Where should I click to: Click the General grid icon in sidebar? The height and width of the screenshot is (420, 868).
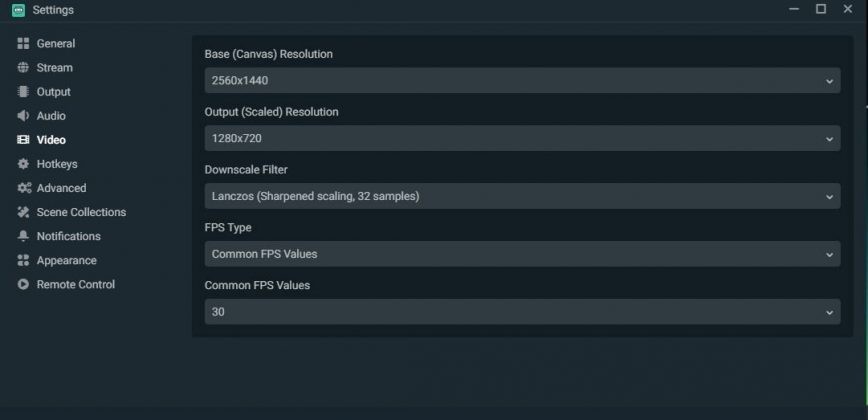click(x=23, y=44)
